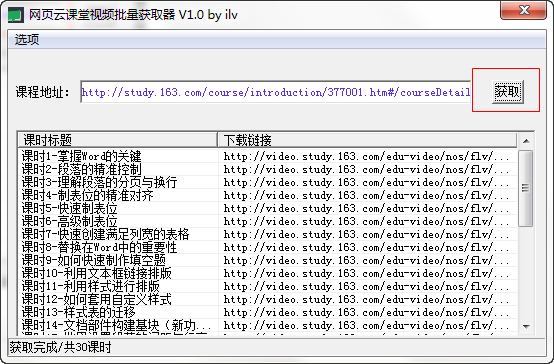
Task: Click the vertical scrollbar thumb
Action: click(x=526, y=188)
